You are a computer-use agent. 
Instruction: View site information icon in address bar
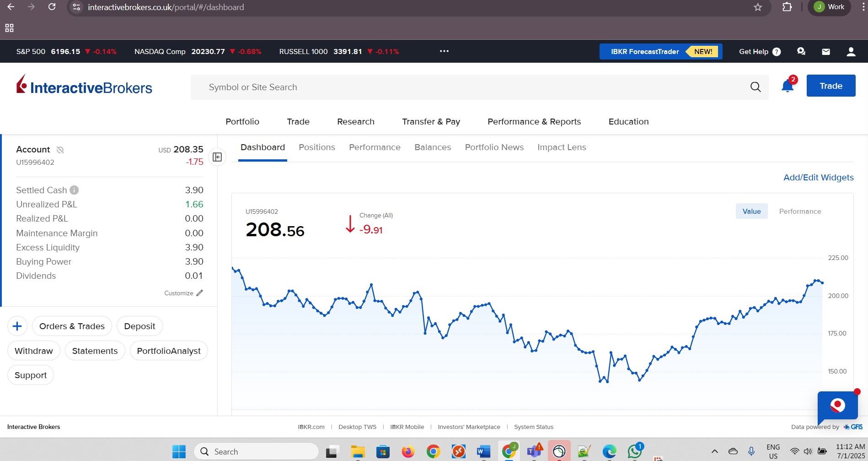click(x=76, y=7)
